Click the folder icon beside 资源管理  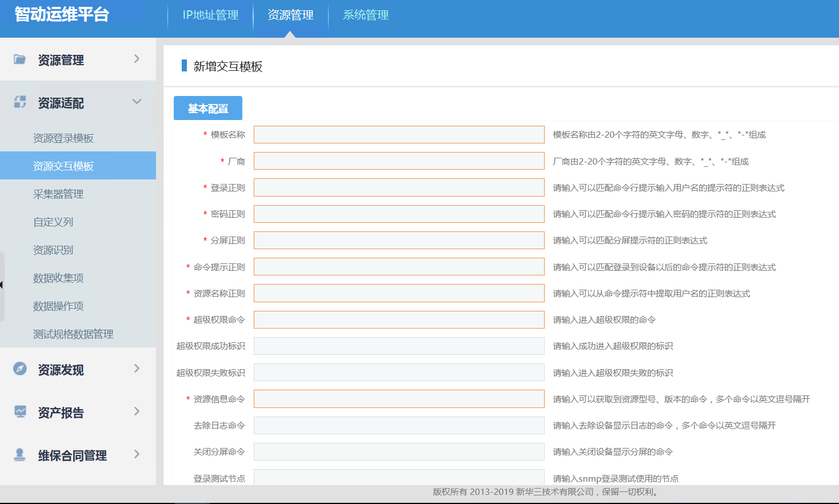[x=19, y=59]
